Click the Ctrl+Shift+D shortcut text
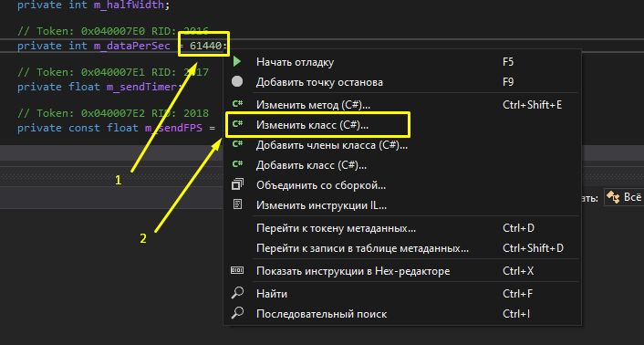The height and width of the screenshot is (345, 644). click(533, 248)
